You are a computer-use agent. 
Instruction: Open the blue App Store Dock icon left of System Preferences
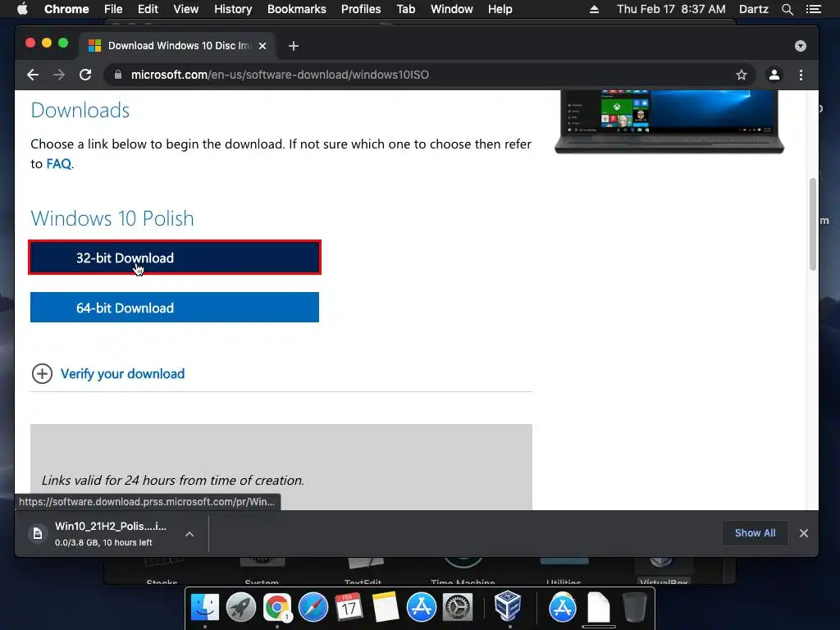[422, 607]
